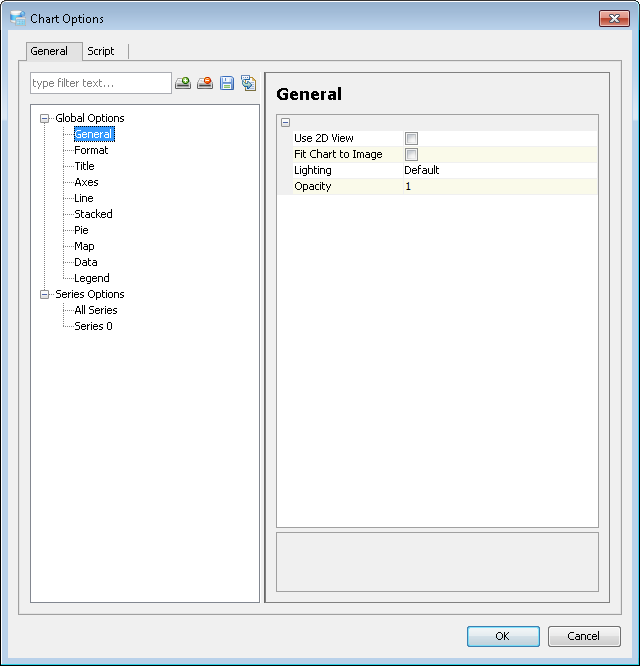Select All Series under Series Options
This screenshot has height=666, width=640.
[96, 310]
